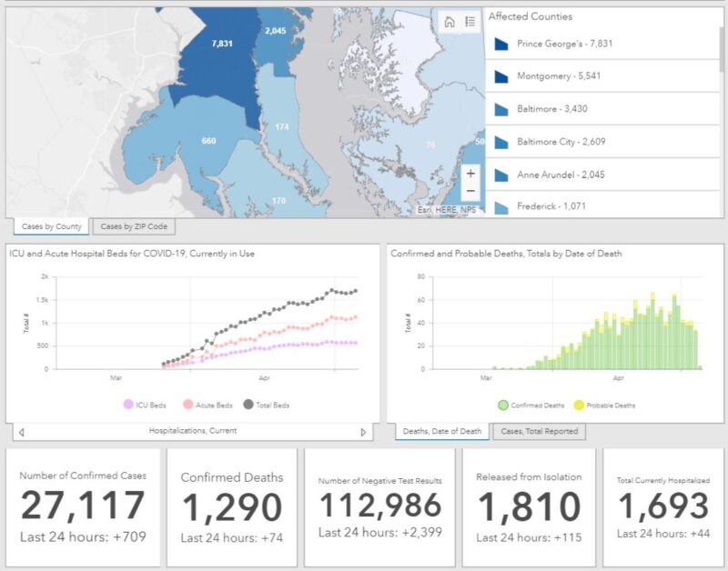Open the map legend list icon
This screenshot has height=571, width=728.
coord(470,22)
